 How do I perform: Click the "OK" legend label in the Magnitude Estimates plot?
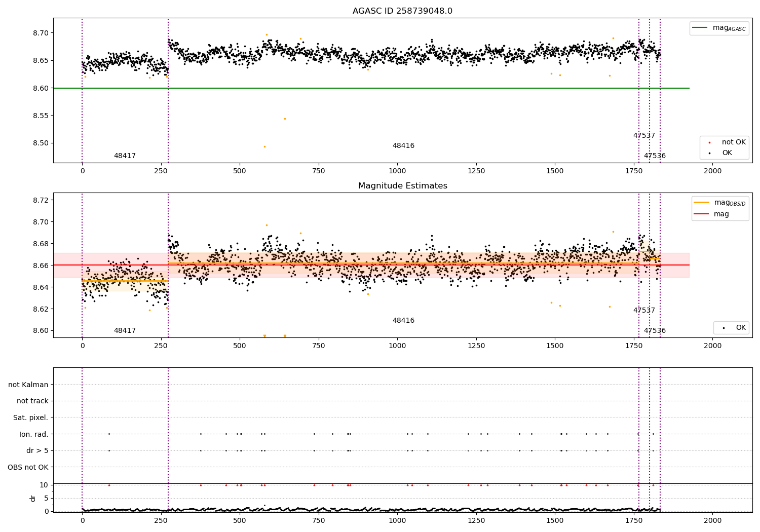pyautogui.click(x=741, y=328)
